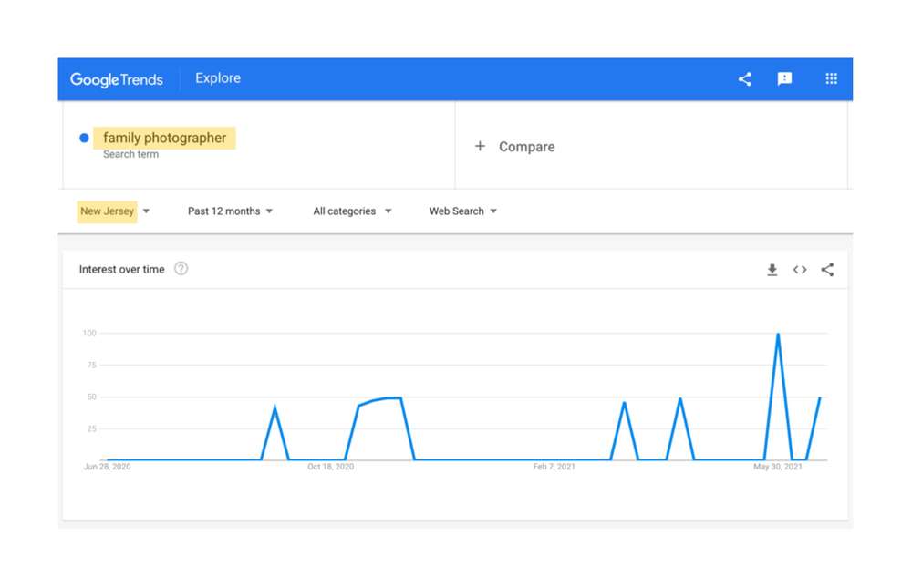912x588 pixels.
Task: Open the Google apps grid icon
Action: tap(831, 78)
